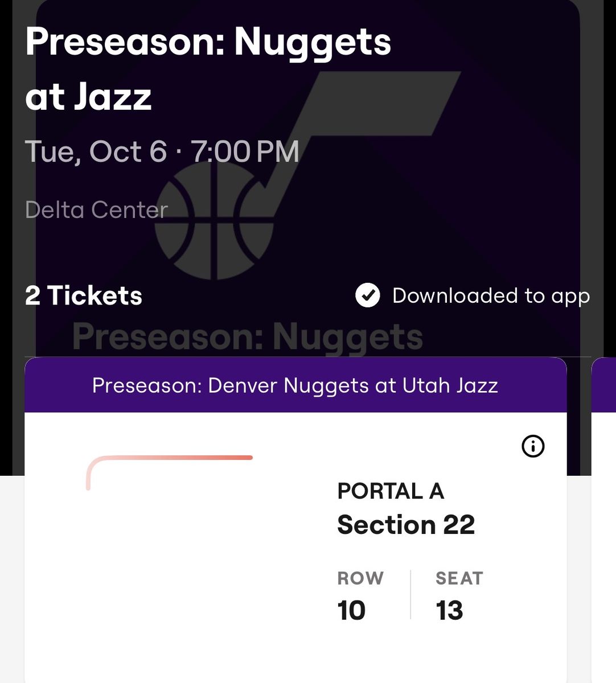Tap the ROW 10 value
The image size is (616, 683).
click(351, 611)
